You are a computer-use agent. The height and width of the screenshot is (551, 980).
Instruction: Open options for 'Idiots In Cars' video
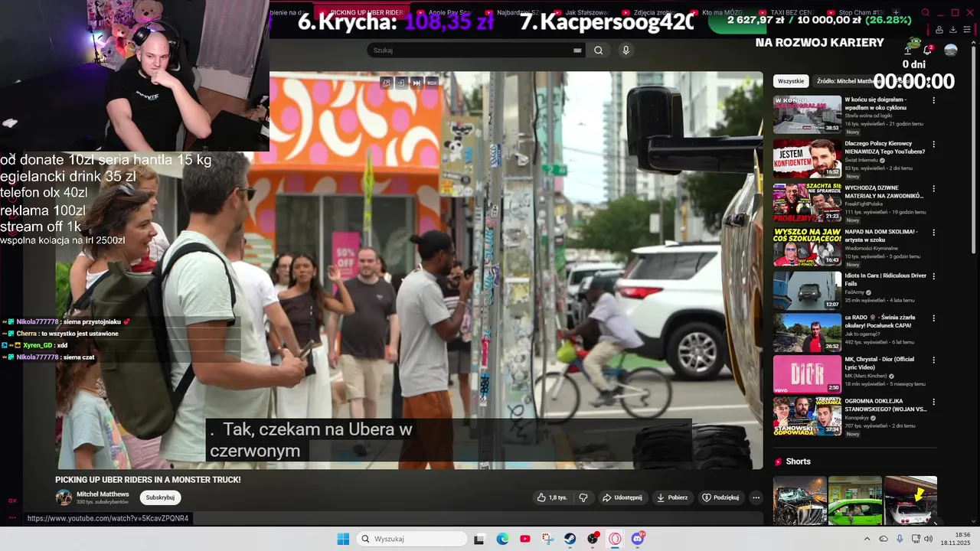pyautogui.click(x=933, y=276)
